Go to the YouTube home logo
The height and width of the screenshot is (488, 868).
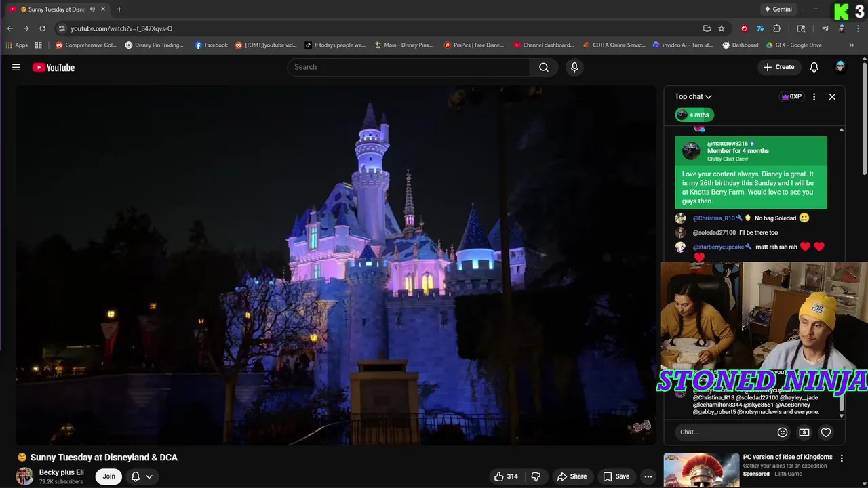click(54, 67)
